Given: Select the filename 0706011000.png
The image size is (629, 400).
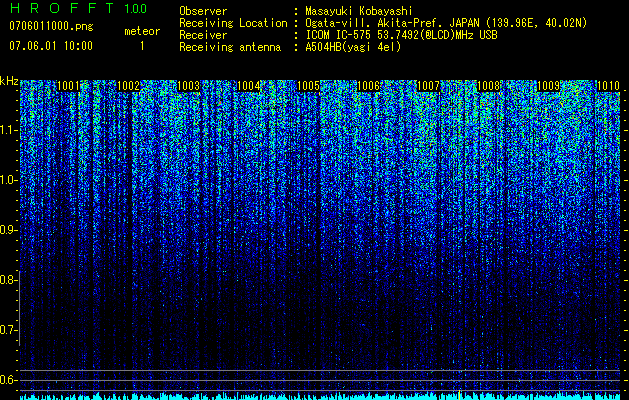Looking at the screenshot, I should (51, 27).
